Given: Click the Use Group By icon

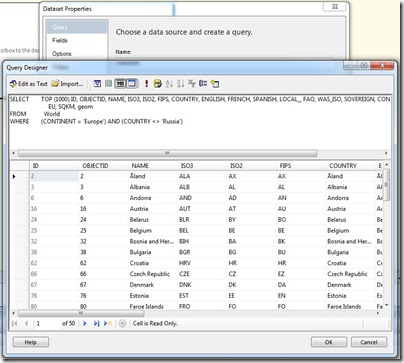Looking at the screenshot, I should point(203,83).
